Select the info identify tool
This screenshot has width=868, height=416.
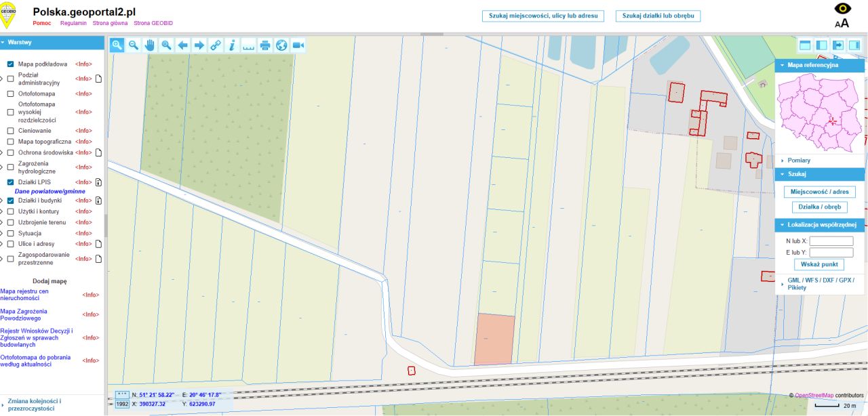tap(232, 45)
